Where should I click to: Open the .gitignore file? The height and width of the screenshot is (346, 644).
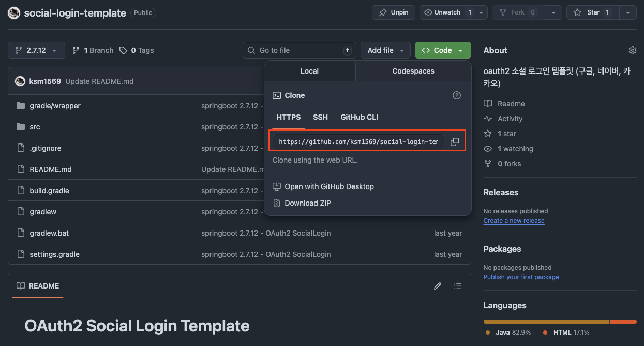tap(46, 148)
